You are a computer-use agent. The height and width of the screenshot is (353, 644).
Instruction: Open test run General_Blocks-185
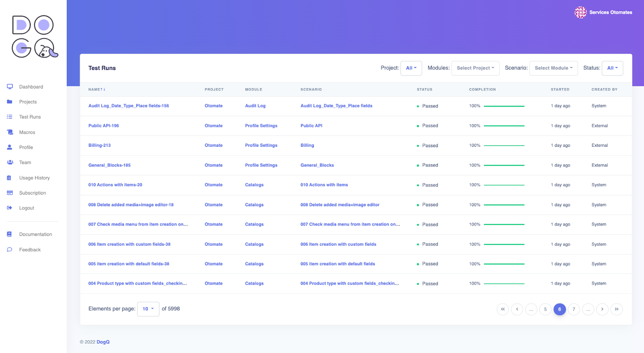[109, 165]
